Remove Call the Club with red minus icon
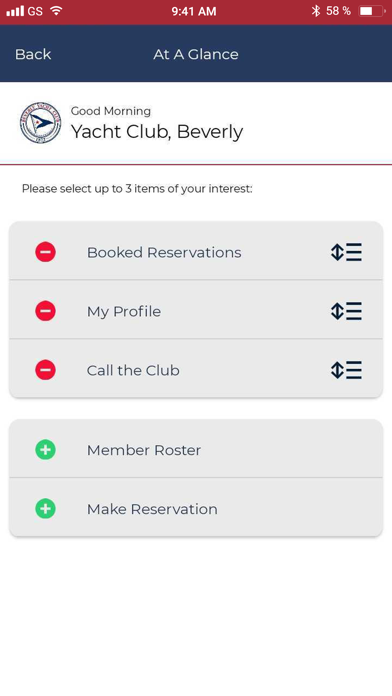The image size is (392, 696). pos(45,370)
